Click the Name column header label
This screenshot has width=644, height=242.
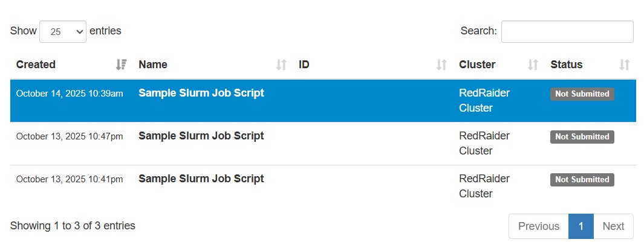[x=153, y=65]
